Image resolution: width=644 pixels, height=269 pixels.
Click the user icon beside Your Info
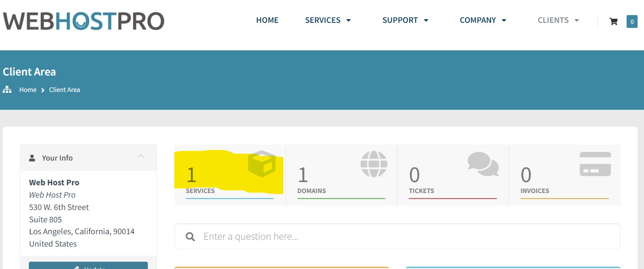coord(32,158)
